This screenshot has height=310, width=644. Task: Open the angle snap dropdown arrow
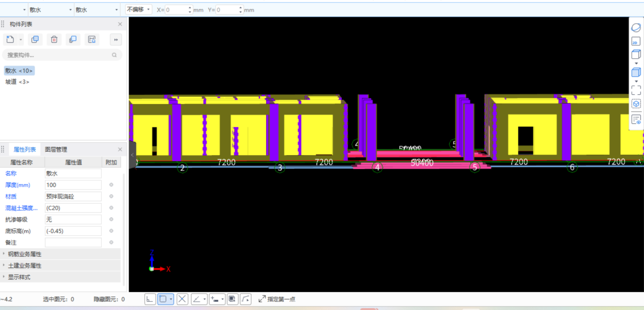click(x=205, y=299)
